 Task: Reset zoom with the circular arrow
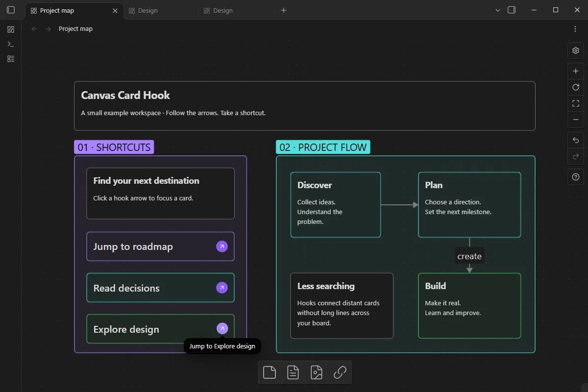pos(576,87)
